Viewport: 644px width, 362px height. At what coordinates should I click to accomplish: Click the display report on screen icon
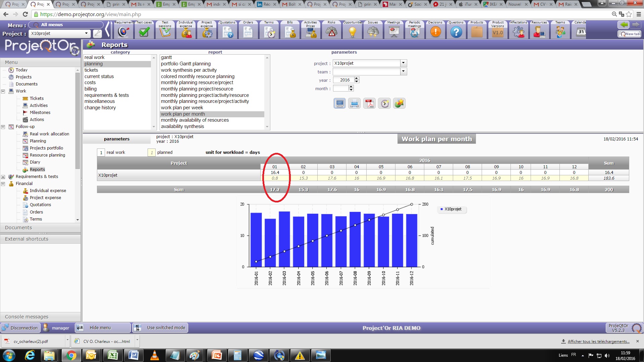(x=339, y=104)
